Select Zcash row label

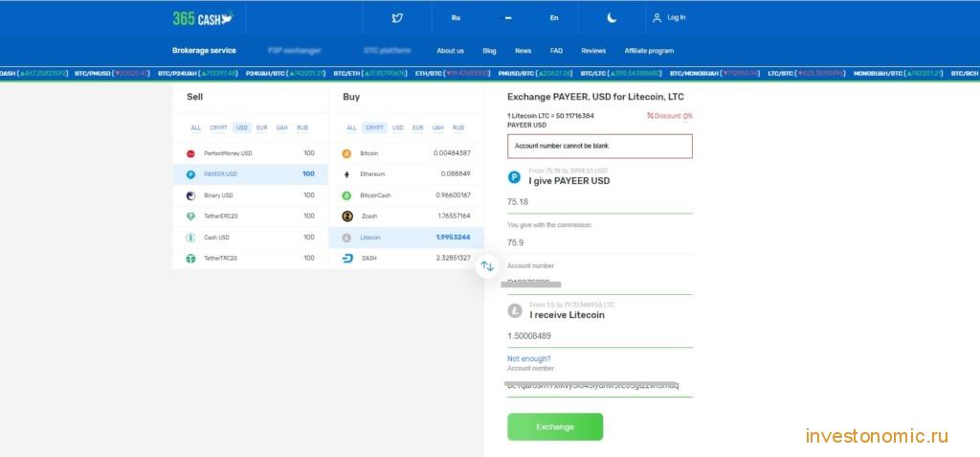[x=369, y=216]
